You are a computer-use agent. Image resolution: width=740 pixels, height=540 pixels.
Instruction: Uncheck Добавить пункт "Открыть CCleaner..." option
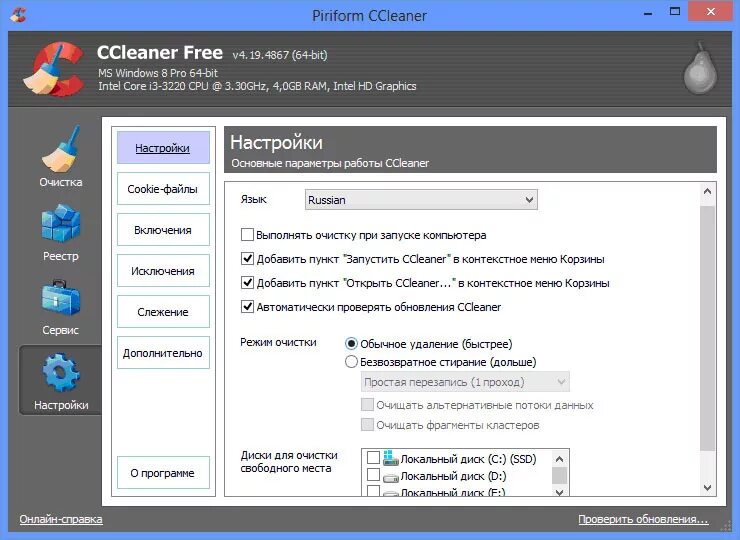247,283
